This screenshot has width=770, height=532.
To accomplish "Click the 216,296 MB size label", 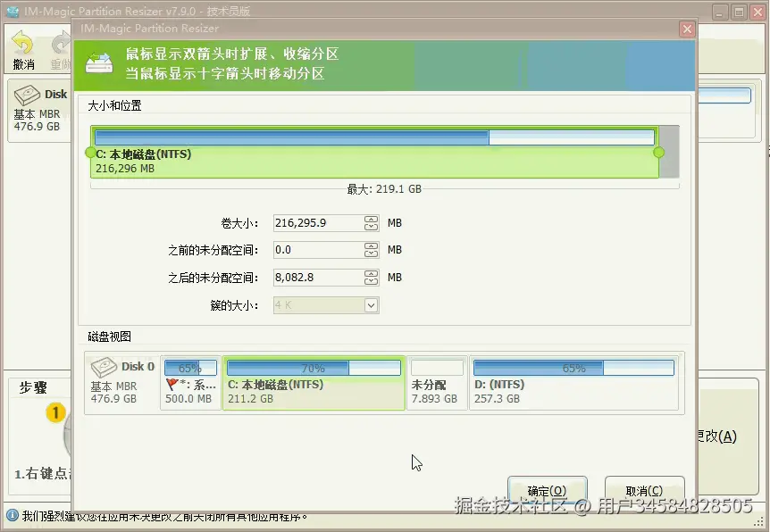I will point(125,169).
